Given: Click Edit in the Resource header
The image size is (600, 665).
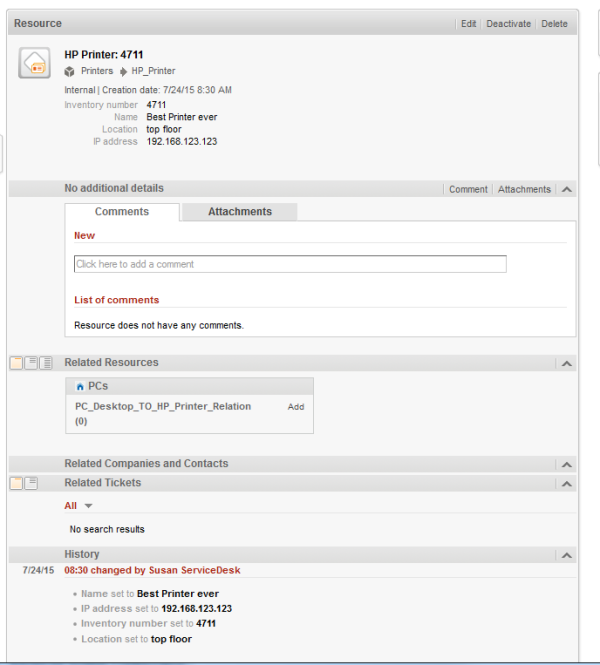Looking at the screenshot, I should pyautogui.click(x=468, y=24).
